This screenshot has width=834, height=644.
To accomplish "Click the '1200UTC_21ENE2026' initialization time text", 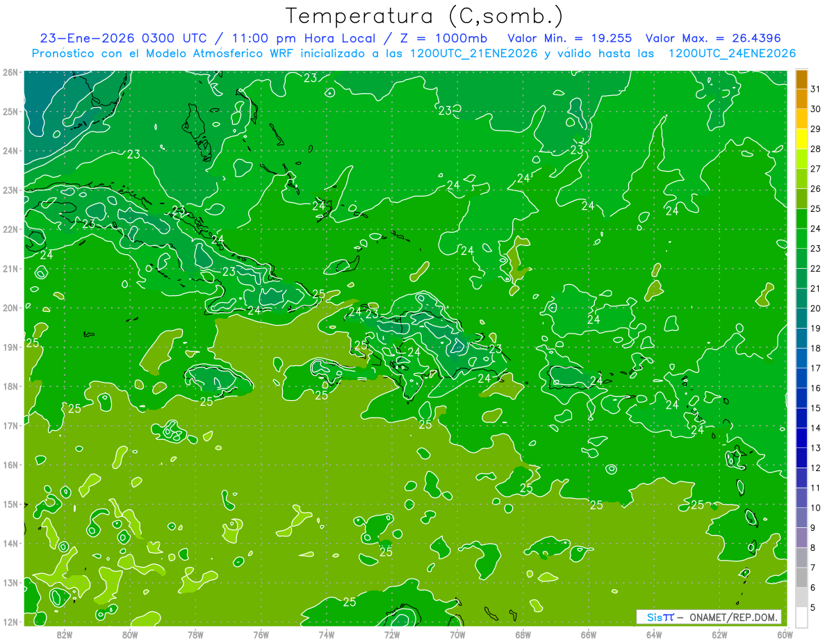I will tap(474, 53).
